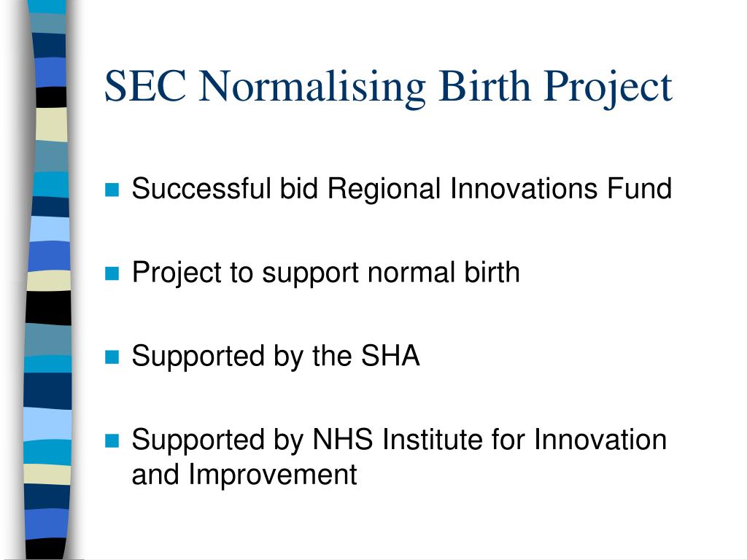Select the Supported by the SHA text line
The image size is (747, 560).
[276, 356]
